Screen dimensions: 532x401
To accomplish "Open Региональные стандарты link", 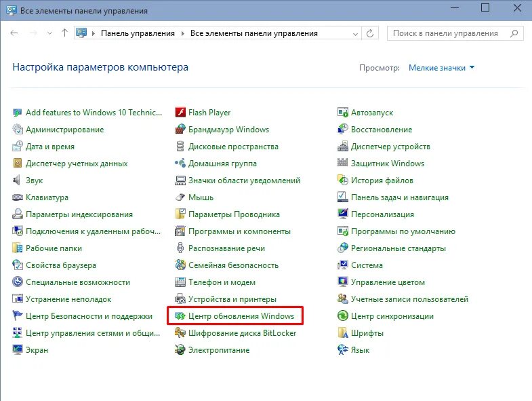I will click(398, 248).
